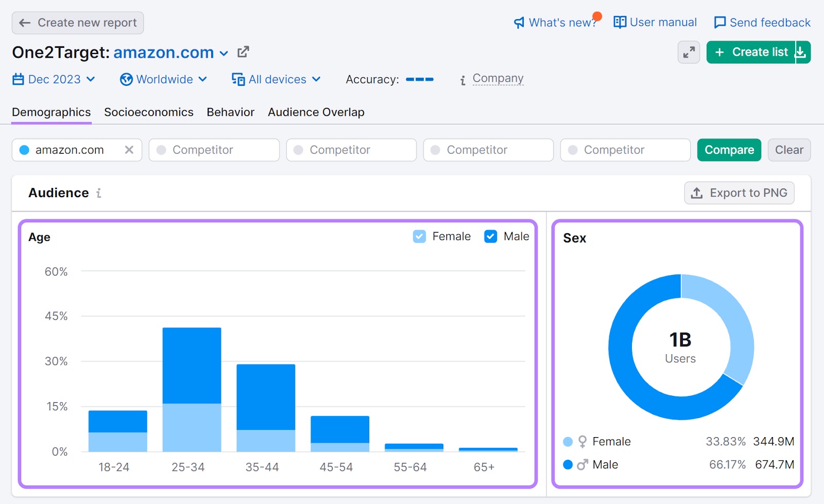Viewport: 824px width, 504px height.
Task: Click the info icon next to Audience
Action: point(99,193)
